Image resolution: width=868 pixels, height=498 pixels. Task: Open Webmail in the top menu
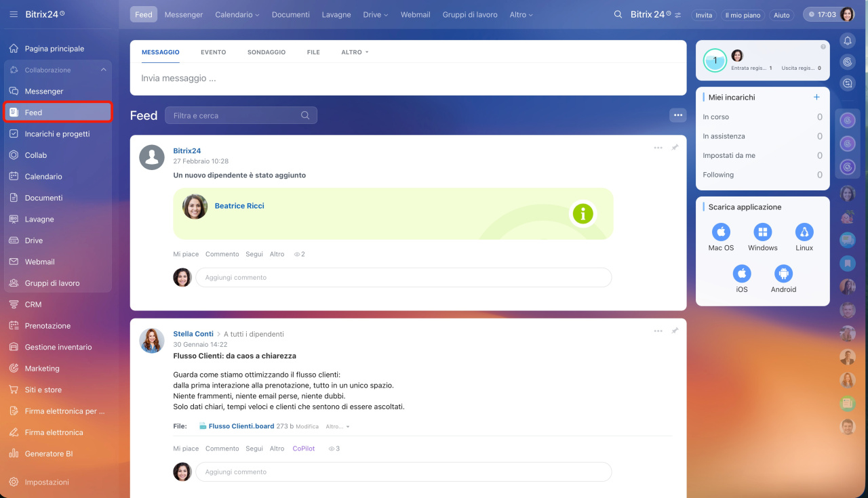(x=415, y=15)
